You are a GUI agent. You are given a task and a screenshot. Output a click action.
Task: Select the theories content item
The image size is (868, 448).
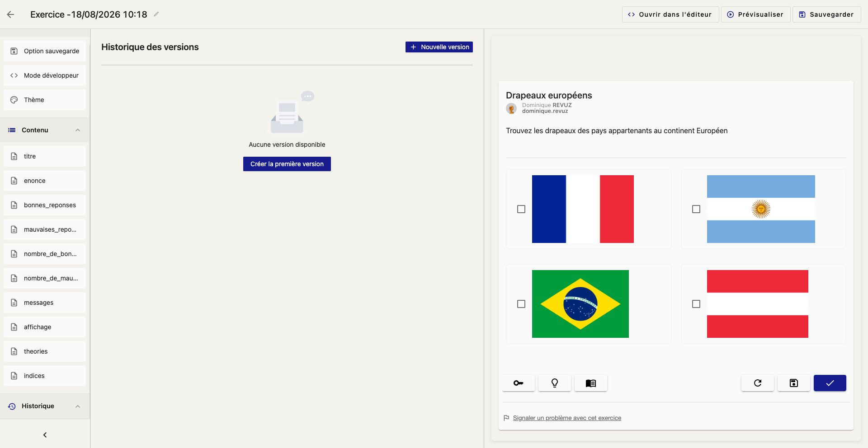[45, 351]
